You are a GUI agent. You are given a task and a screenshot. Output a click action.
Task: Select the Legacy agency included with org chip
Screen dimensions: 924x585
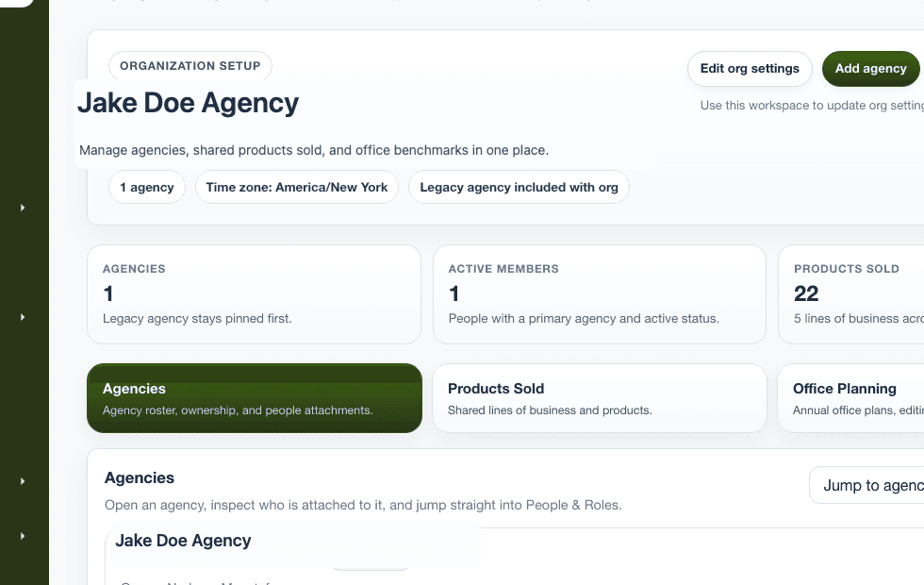tap(519, 187)
